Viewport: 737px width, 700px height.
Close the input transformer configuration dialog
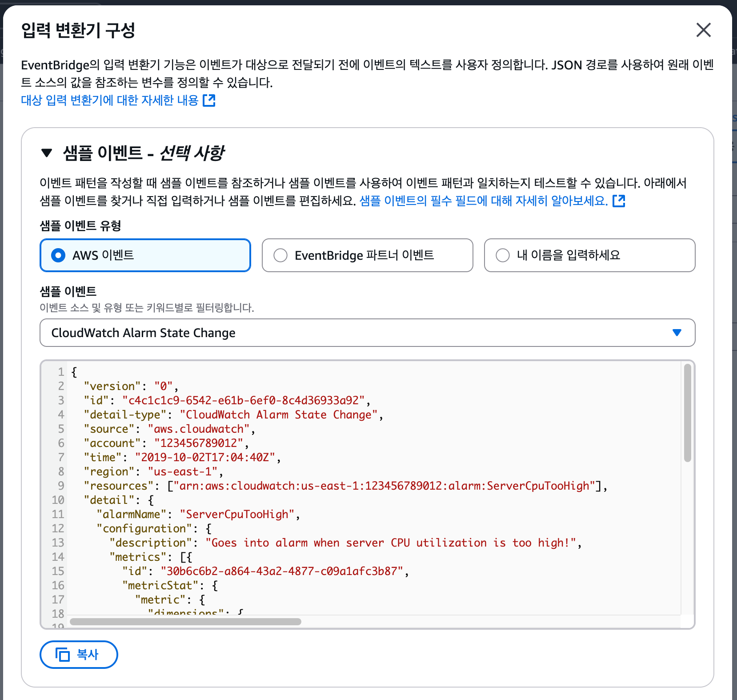pyautogui.click(x=703, y=30)
